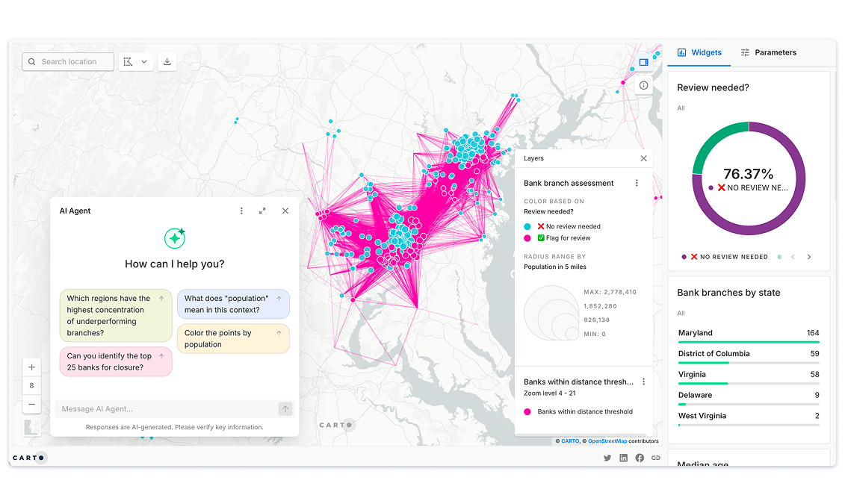Select the Virginia row in state widget
Screen dimensions: 845x504
[749, 376]
